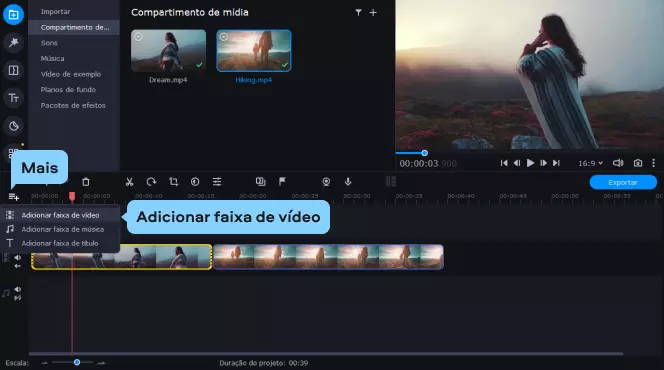Click the Rotate clip icon
This screenshot has height=370, width=664.
tap(151, 182)
